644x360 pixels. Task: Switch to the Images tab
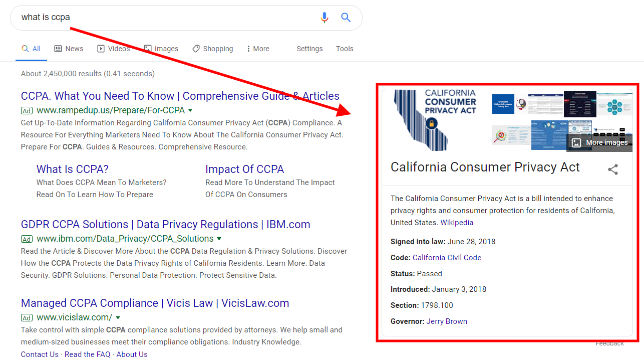161,49
